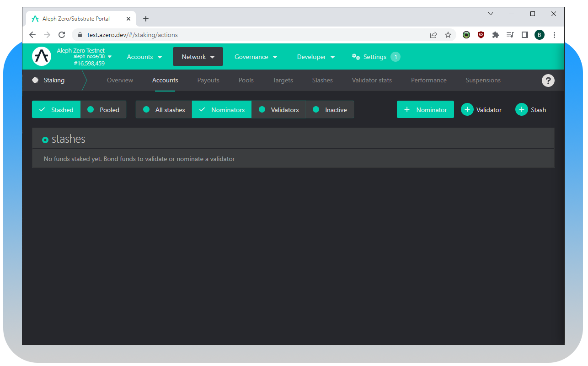Go forward with the browser forward arrow
588x366 pixels.
point(47,35)
